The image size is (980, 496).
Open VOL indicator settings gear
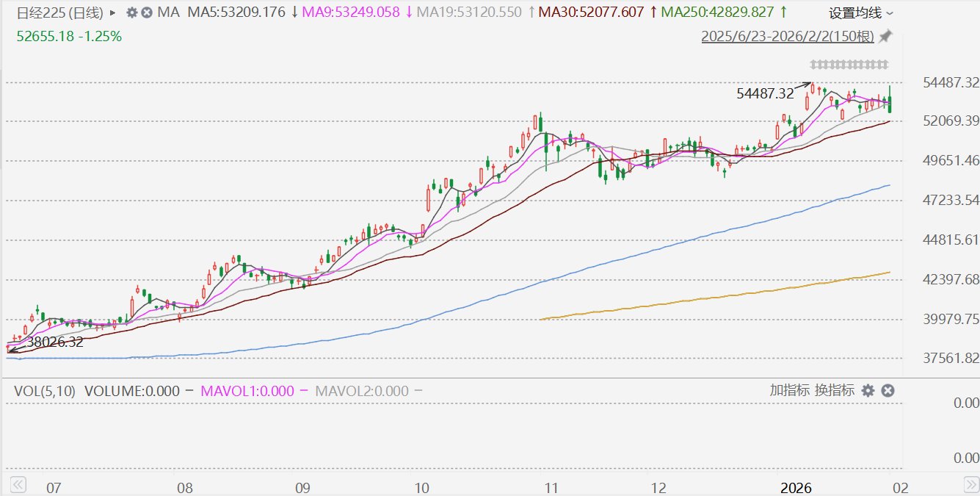[868, 390]
